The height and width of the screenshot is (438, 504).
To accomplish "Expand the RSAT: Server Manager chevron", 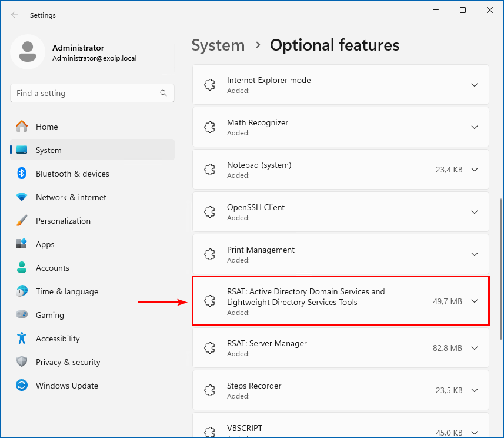I will click(x=475, y=348).
